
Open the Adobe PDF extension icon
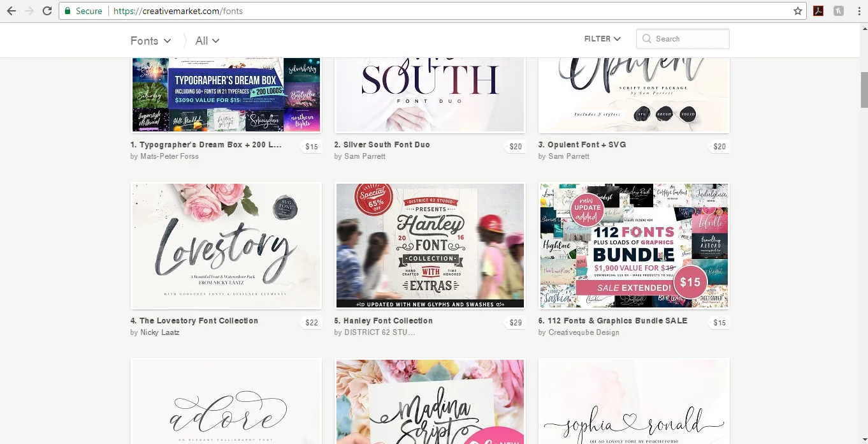coord(818,11)
